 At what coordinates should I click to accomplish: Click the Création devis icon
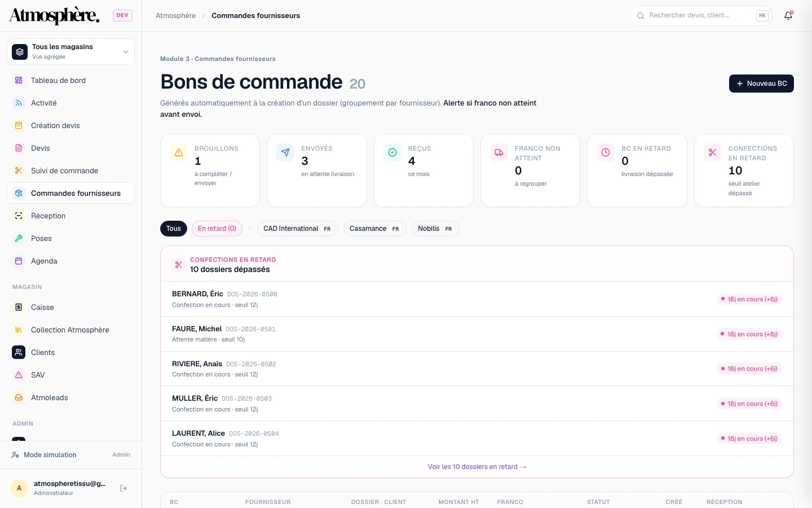[x=19, y=125]
